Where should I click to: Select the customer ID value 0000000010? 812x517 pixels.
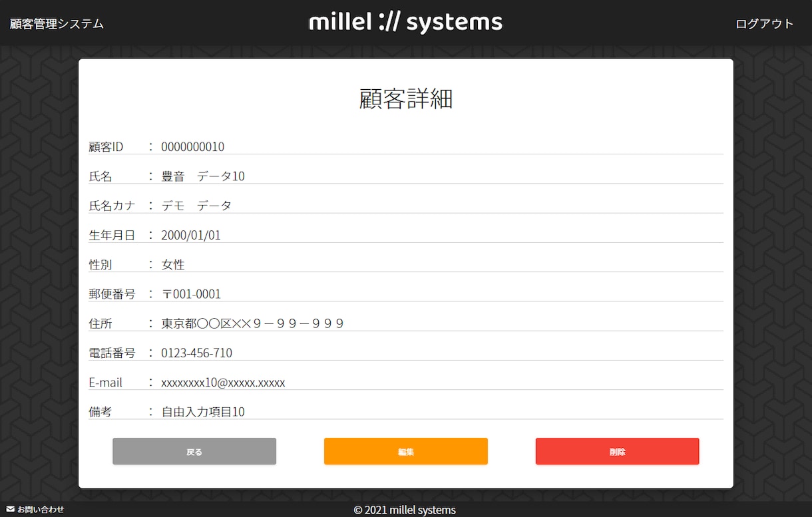(193, 146)
